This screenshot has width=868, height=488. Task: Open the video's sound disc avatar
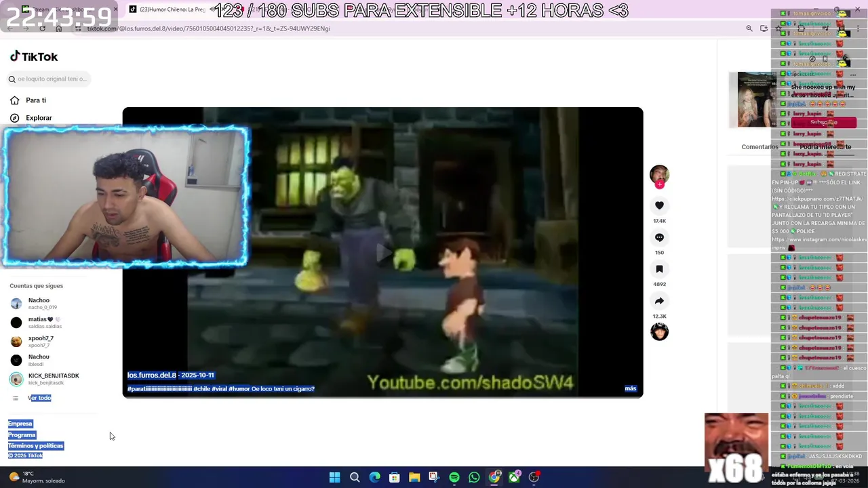[x=659, y=331]
